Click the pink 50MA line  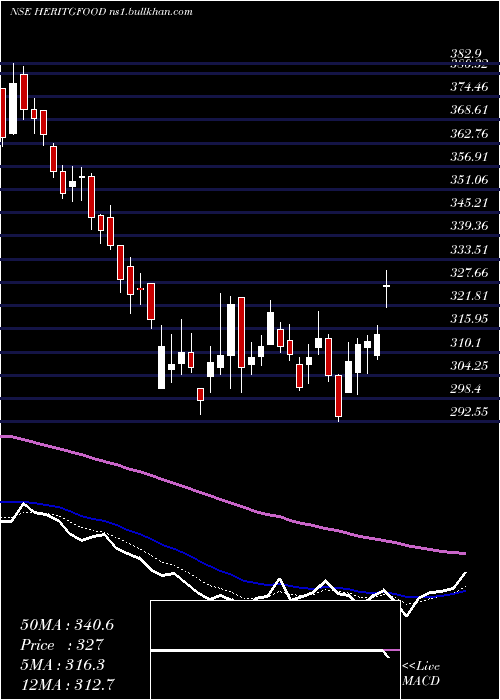point(232,502)
